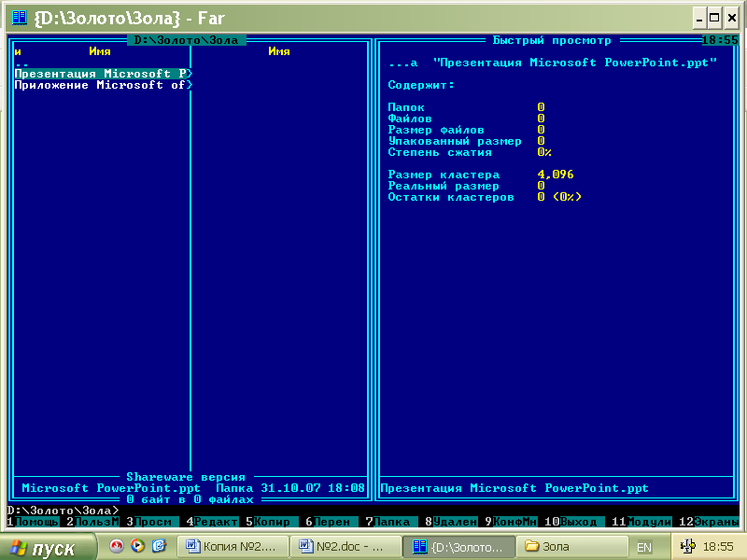Image resolution: width=747 pixels, height=560 pixels.
Task: Click the Shareware версия label
Action: point(186,477)
